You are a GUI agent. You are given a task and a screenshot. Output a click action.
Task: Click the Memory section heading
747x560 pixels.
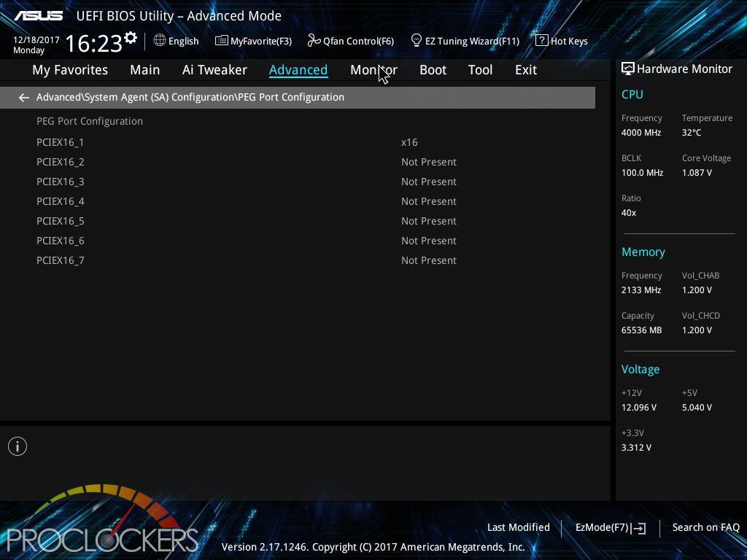(643, 252)
